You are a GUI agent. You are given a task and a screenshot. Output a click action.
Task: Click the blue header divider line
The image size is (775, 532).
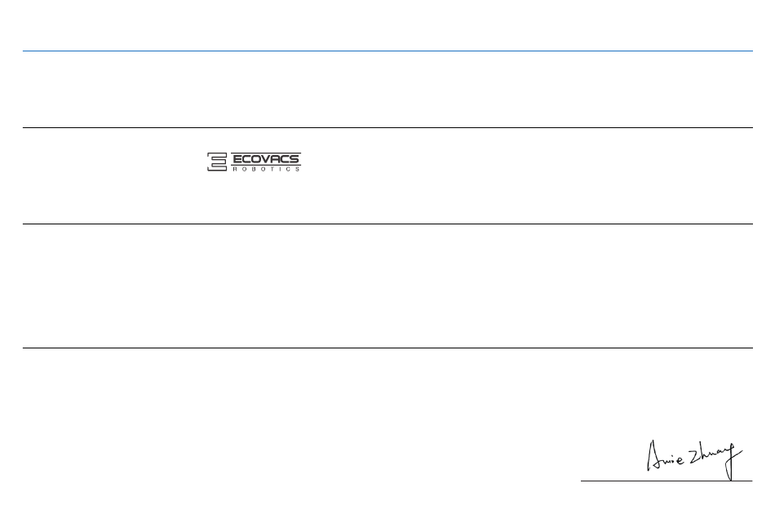click(387, 51)
